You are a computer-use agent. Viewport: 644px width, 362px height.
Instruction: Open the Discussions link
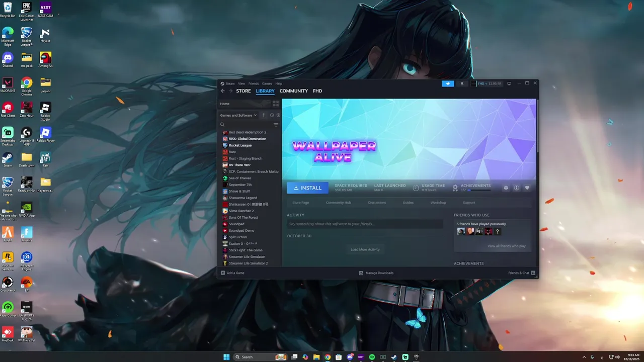pos(377,203)
